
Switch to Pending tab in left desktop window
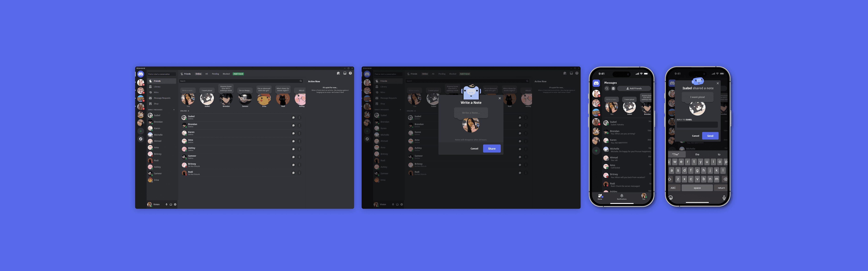pos(215,74)
